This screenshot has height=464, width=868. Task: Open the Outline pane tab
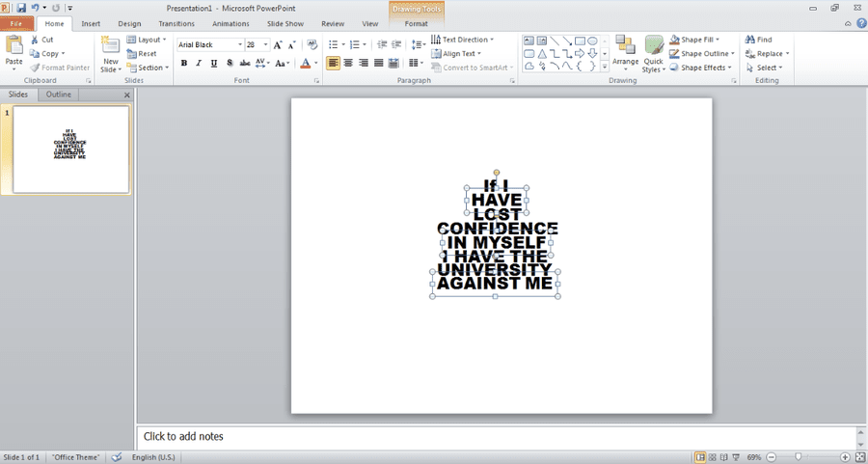click(x=59, y=95)
